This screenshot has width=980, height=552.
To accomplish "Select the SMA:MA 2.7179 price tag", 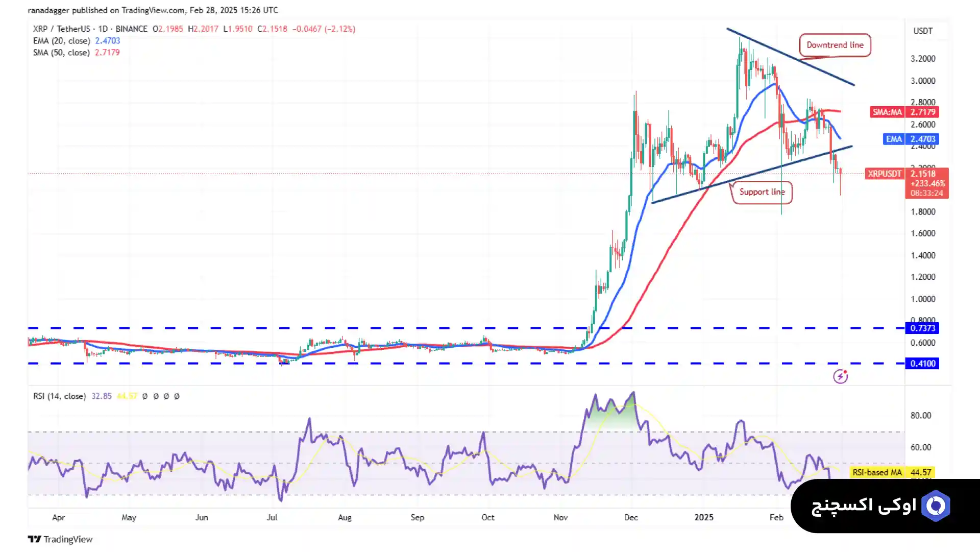I will point(904,112).
